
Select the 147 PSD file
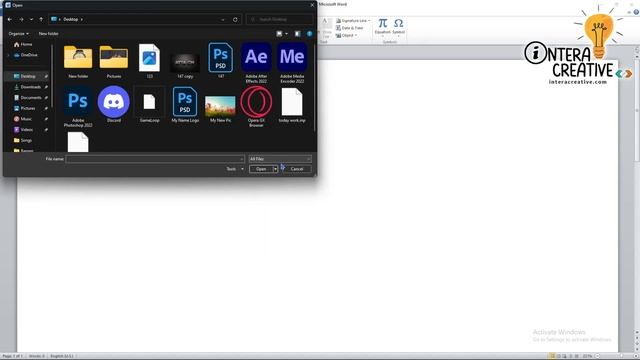pyautogui.click(x=220, y=60)
